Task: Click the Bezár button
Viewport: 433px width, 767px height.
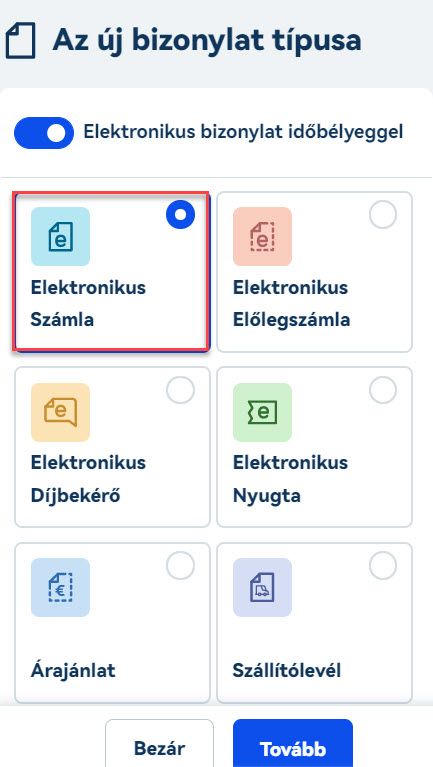Action: pyautogui.click(x=160, y=748)
